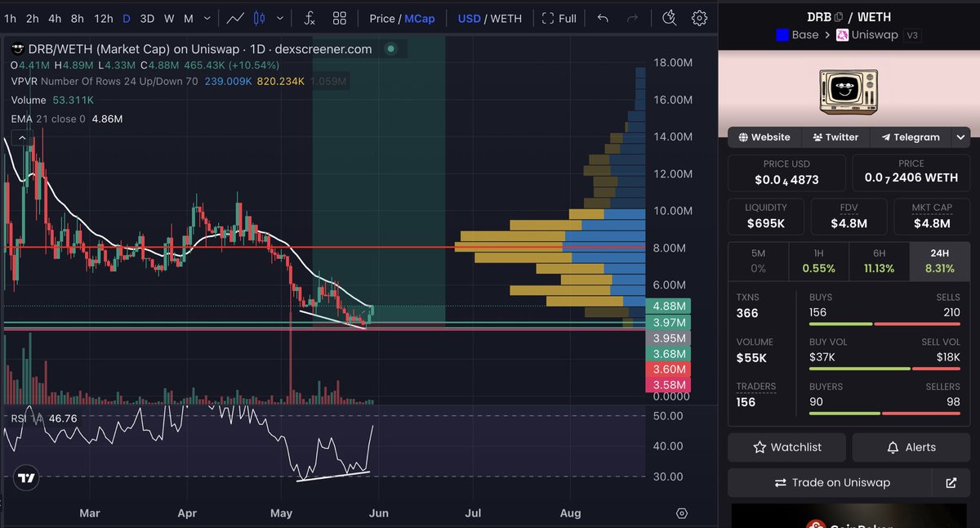Image resolution: width=980 pixels, height=528 pixels.
Task: Select the 3D timeframe
Action: [x=147, y=18]
